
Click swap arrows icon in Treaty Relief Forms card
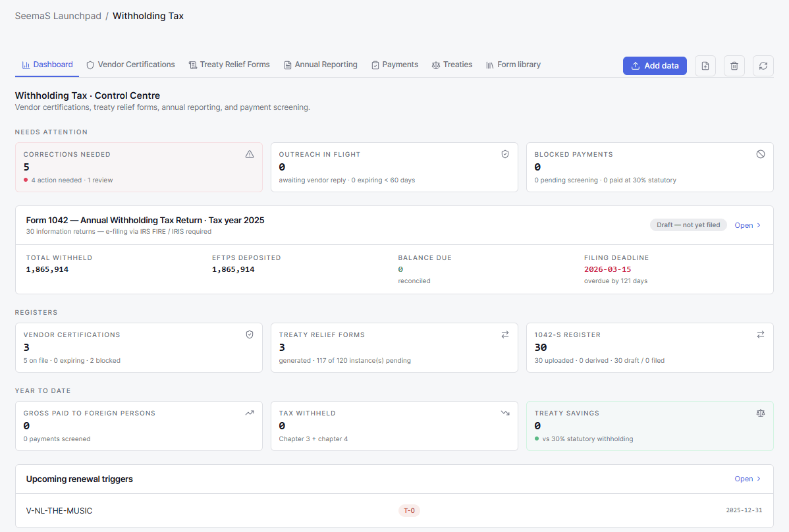click(505, 334)
